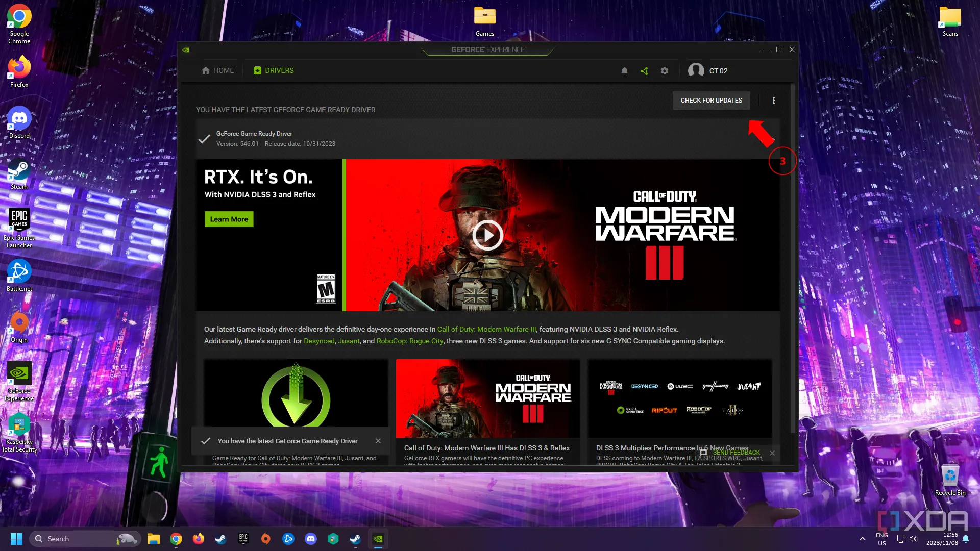This screenshot has height=551, width=980.
Task: Open the Call of Duty: Modern Warfare III link
Action: pyautogui.click(x=486, y=329)
